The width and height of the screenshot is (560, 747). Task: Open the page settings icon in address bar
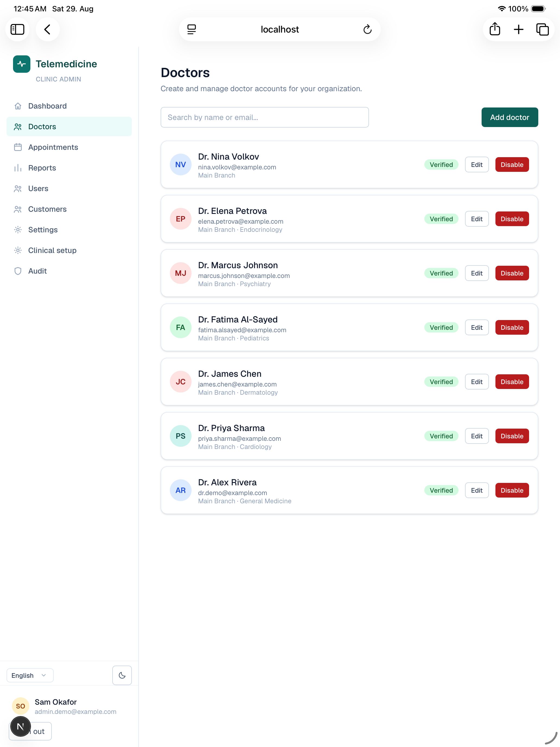pyautogui.click(x=191, y=29)
